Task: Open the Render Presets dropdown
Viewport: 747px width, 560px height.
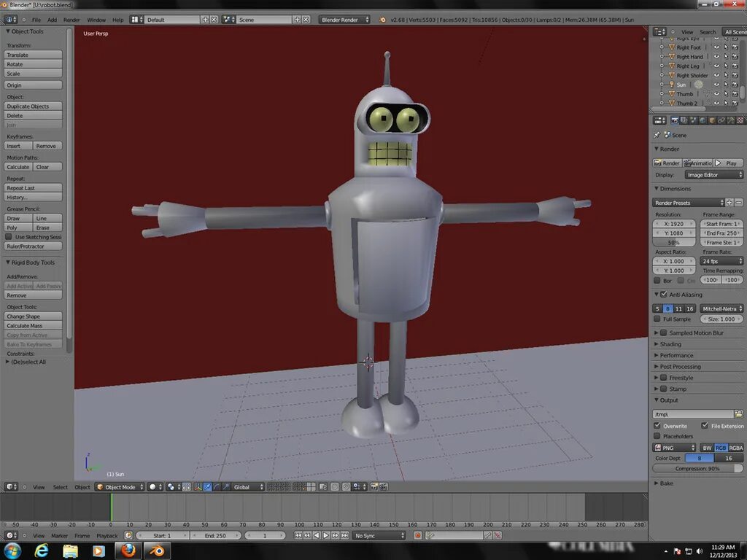Action: tap(689, 203)
